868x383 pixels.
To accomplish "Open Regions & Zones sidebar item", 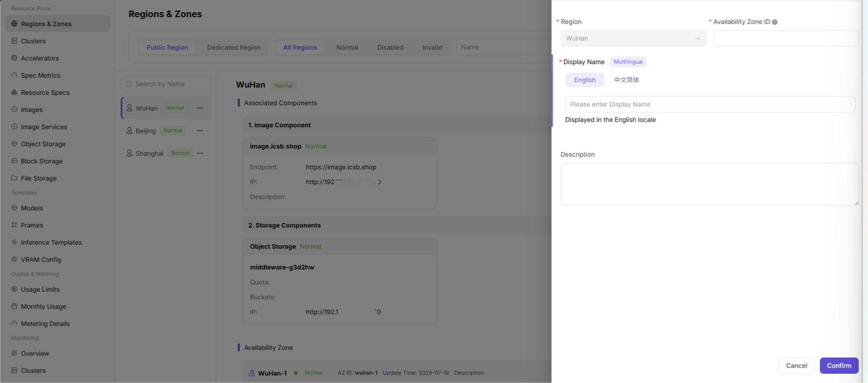I will point(57,24).
